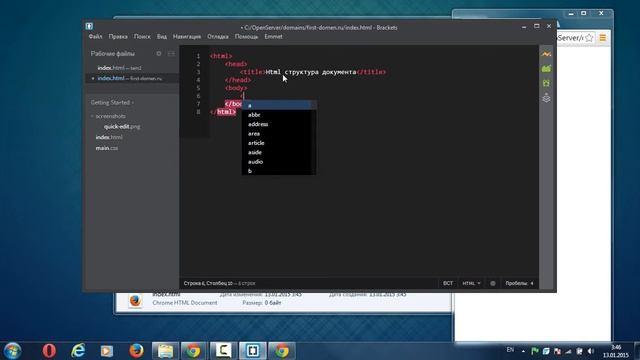Launch Internet Explorer from the taskbar
The width and height of the screenshot is (640, 360).
tap(78, 351)
